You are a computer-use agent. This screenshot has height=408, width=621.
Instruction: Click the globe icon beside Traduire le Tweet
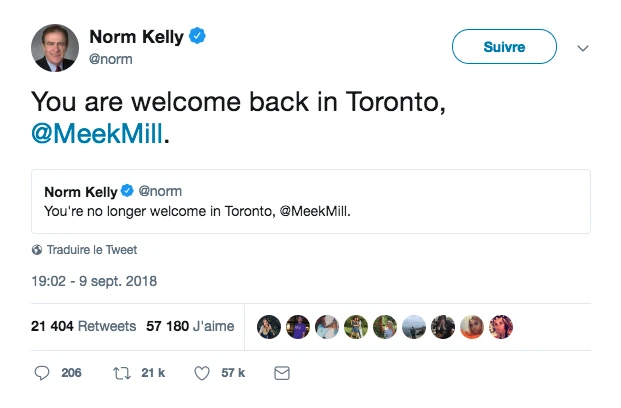coord(37,250)
